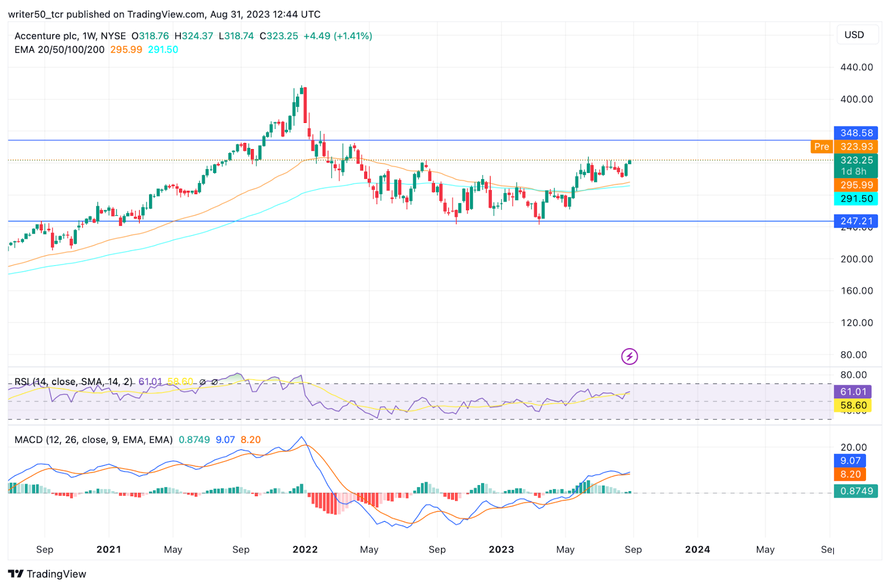Click the 400.00 price scale value
The height and width of the screenshot is (588, 890).
857,99
